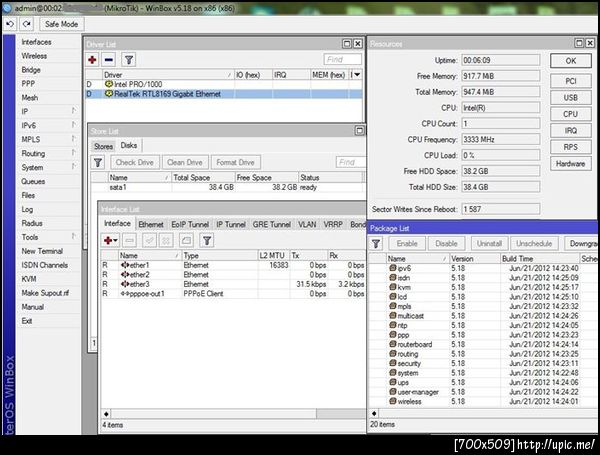Select the pppoe-out1 interface row
The width and height of the screenshot is (600, 455).
(233, 294)
